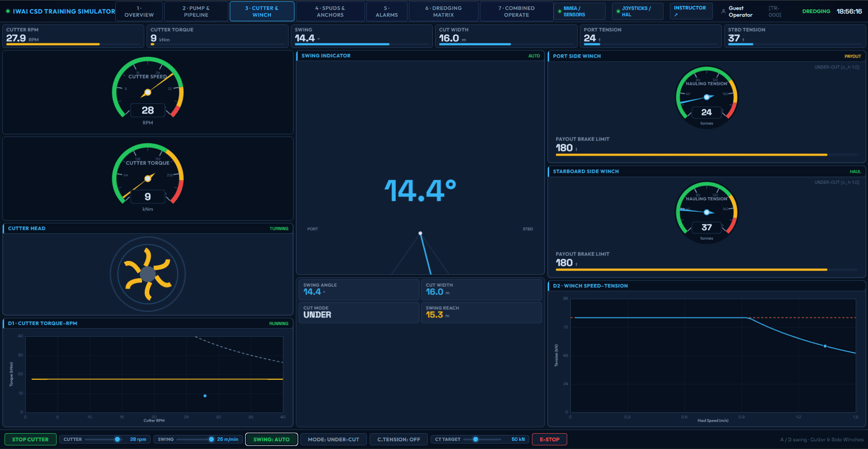Viewport: 868px width, 449px height.
Task: Click the STBD label on swing indicator
Action: click(528, 229)
